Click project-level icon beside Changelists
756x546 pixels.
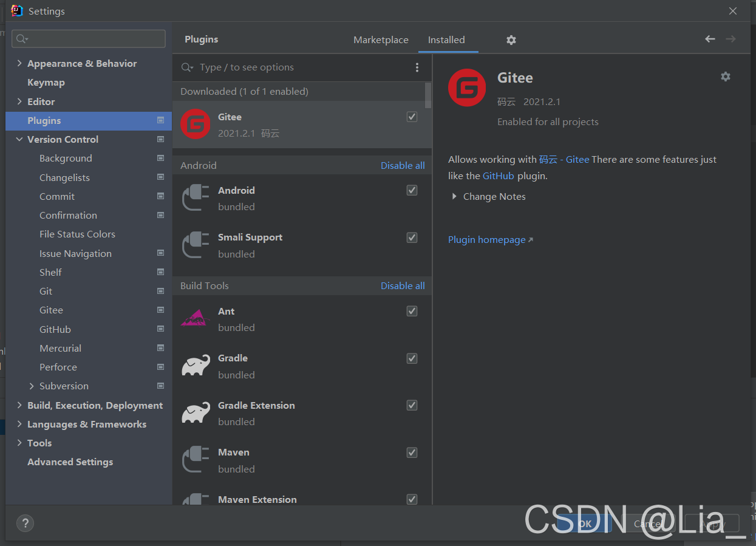point(160,177)
